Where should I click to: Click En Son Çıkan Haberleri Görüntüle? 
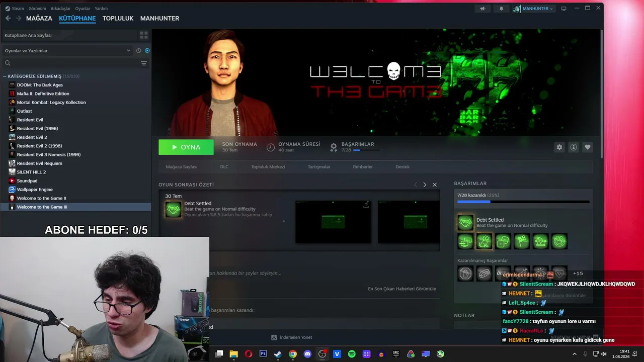[x=402, y=289]
